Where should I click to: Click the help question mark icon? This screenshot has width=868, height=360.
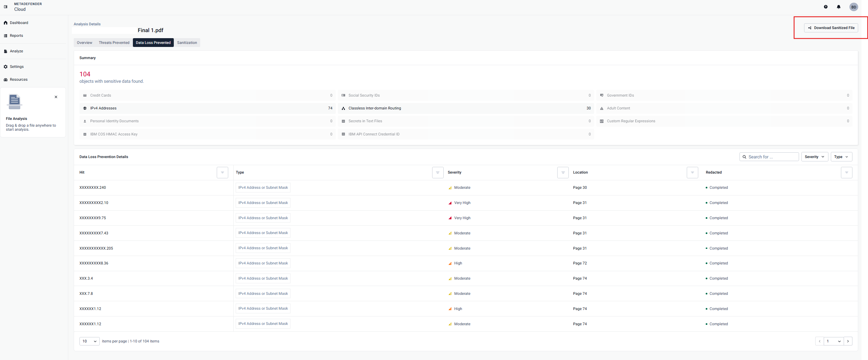tap(825, 7)
